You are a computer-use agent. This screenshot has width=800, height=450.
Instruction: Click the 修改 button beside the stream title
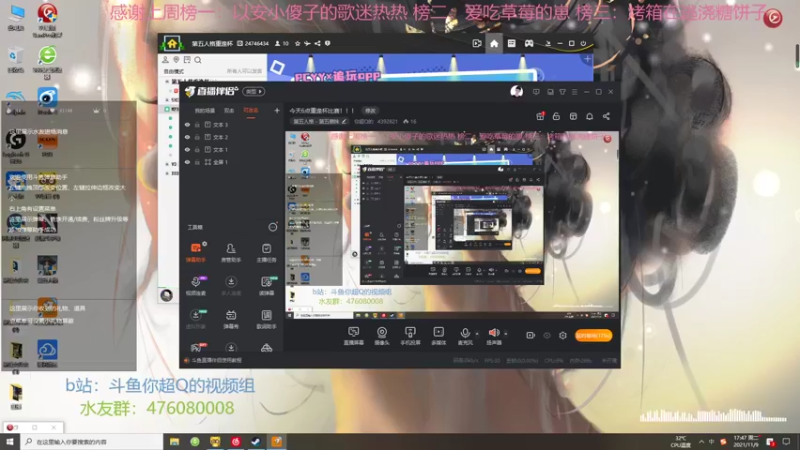coord(370,110)
